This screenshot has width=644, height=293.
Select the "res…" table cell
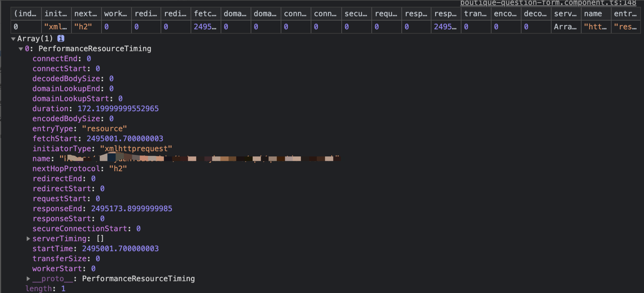626,27
